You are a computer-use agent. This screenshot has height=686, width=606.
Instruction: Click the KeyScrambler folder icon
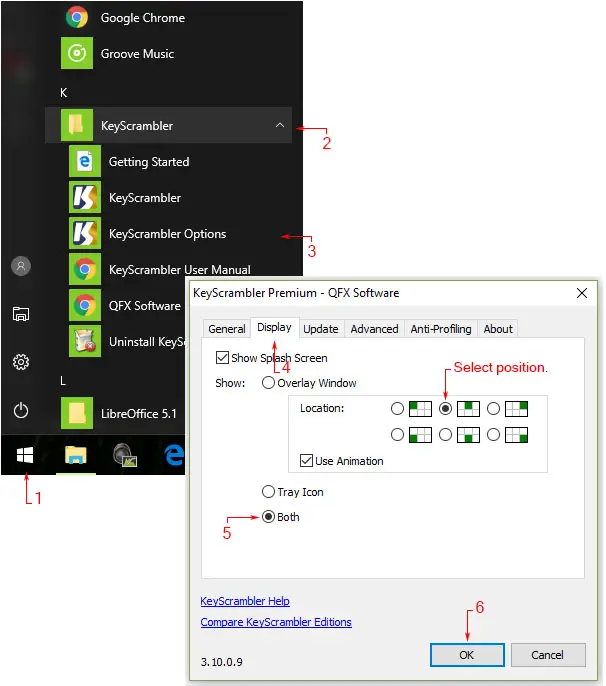coord(77,125)
